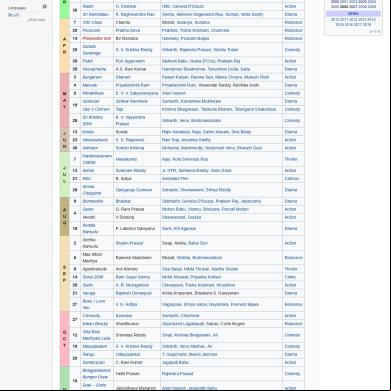Click the 2007 year link in the navbox
Image resolution: width=391 pixels, height=391 pixels.
353,7
